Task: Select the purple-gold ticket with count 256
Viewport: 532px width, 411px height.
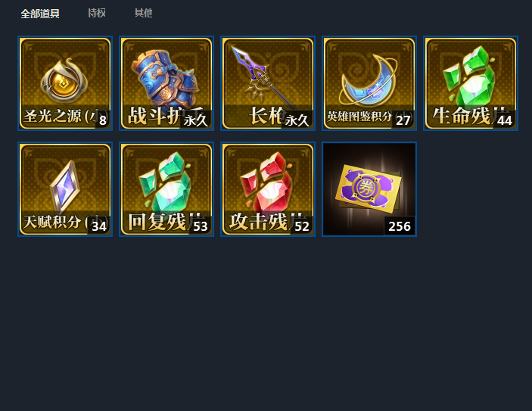Action: [x=369, y=189]
